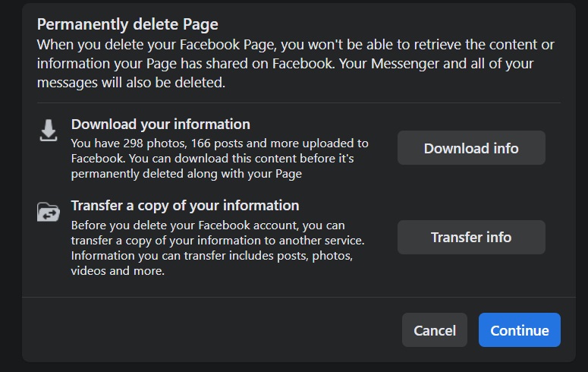Click the 'Download your information' heading
588x372 pixels.
(x=161, y=125)
